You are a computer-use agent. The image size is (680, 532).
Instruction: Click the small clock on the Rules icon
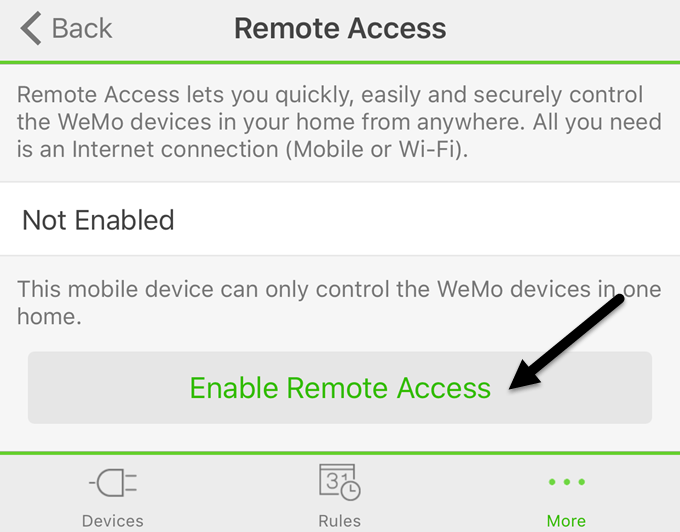[350, 490]
